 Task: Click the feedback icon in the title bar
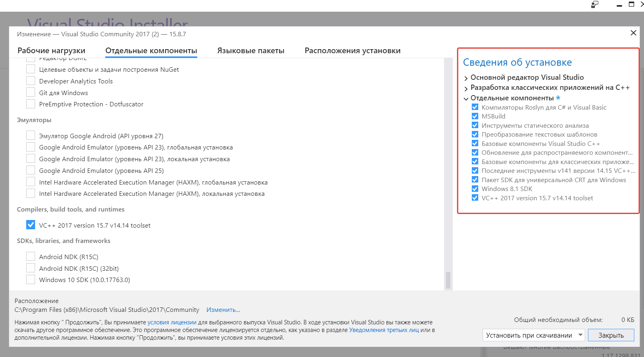(x=595, y=4)
